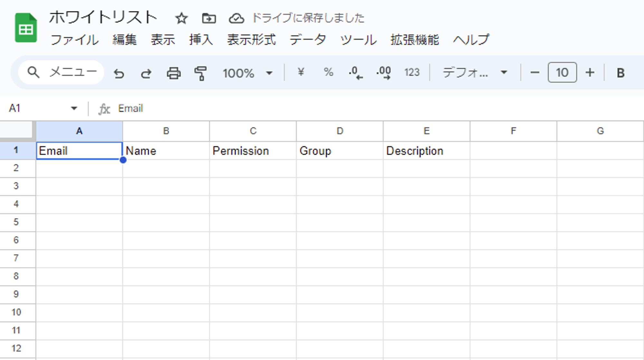Click the cloud save status icon
The image size is (644, 360).
pos(236,18)
